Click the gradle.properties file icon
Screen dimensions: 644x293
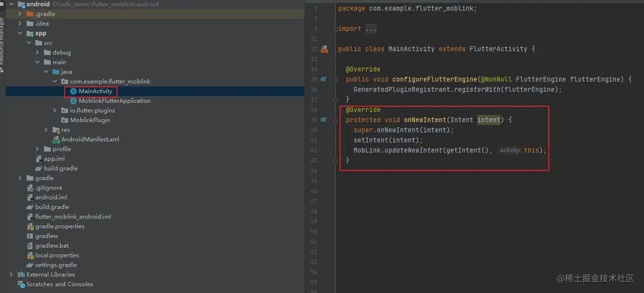(x=30, y=226)
